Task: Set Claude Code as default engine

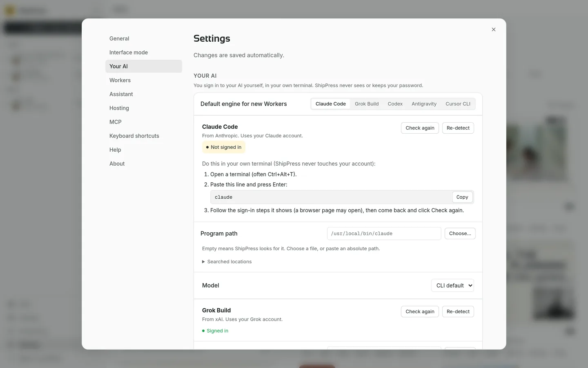Action: pos(331,104)
